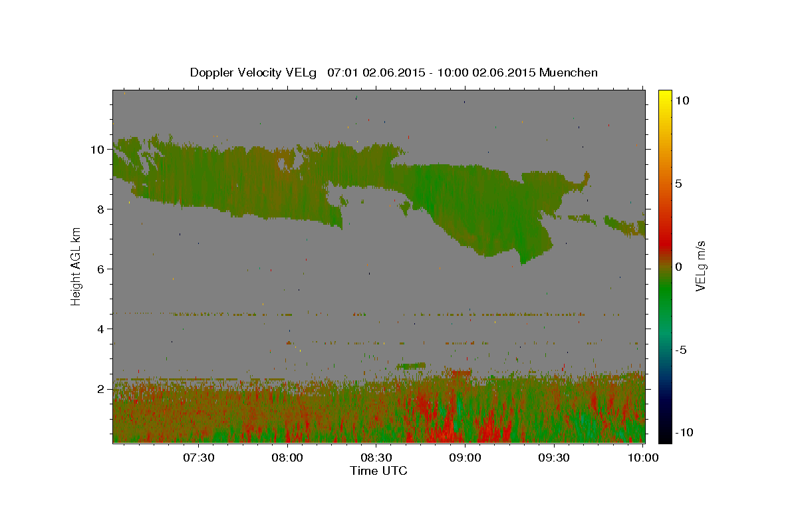798x532 pixels.
Task: Click the 10:00 time tick label
Action: [643, 458]
